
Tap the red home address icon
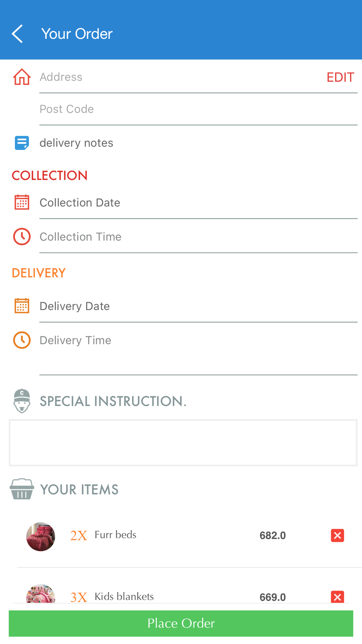(x=22, y=77)
